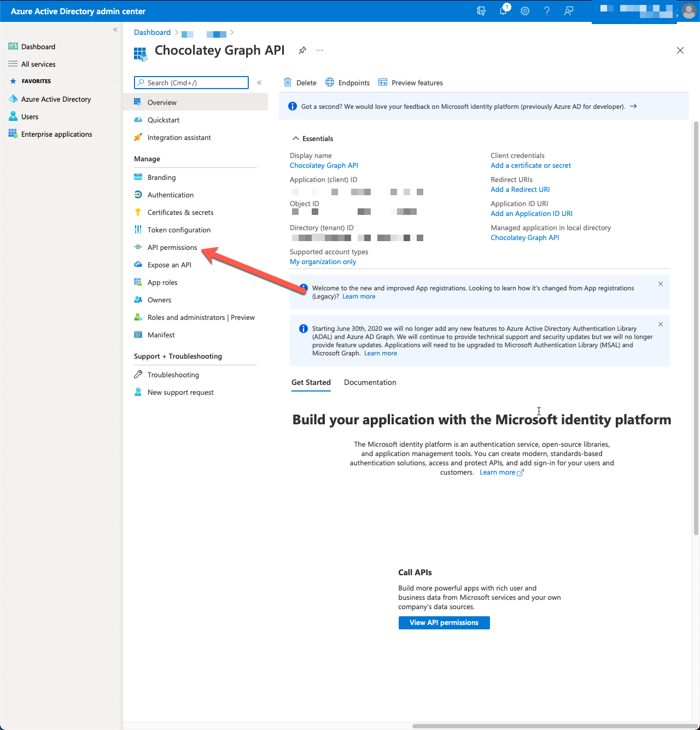700x730 pixels.
Task: Click the New support request icon
Action: click(138, 392)
